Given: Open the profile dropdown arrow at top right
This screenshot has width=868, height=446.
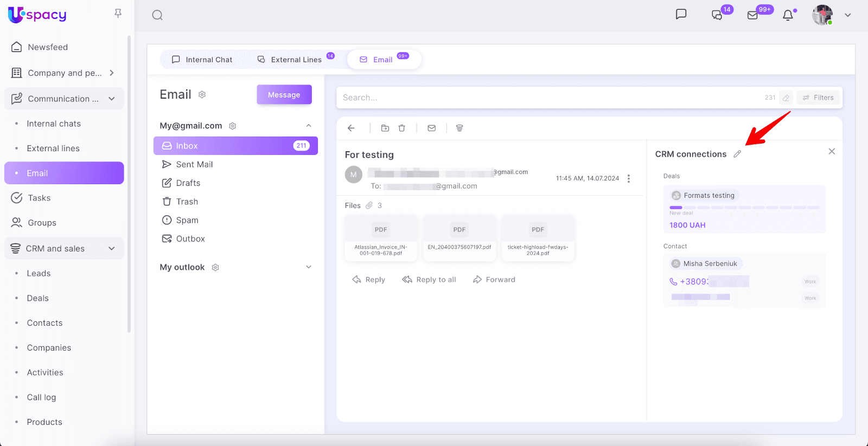Looking at the screenshot, I should click(847, 15).
